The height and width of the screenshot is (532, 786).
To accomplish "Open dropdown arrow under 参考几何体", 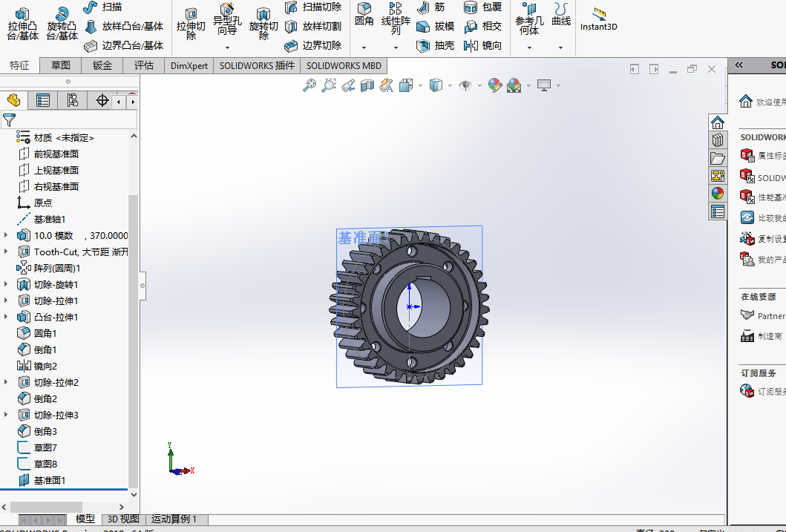I will coord(529,47).
